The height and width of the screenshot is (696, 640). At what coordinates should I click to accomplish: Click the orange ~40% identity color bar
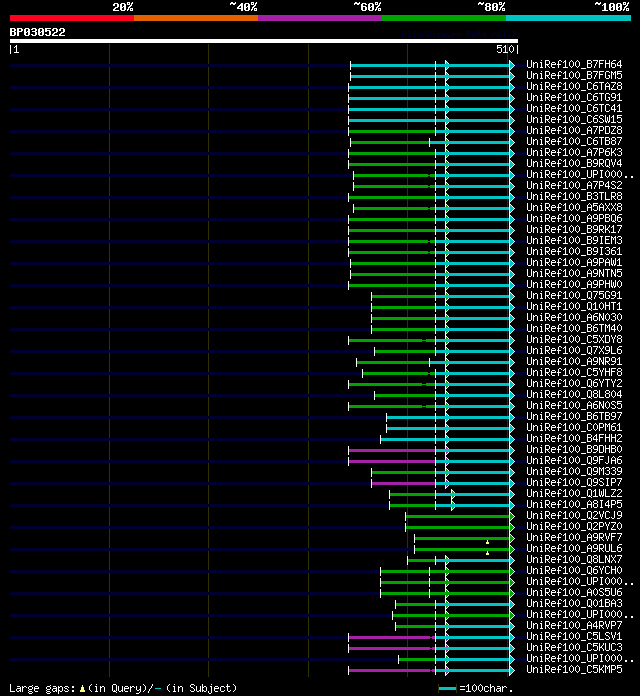tap(196, 18)
